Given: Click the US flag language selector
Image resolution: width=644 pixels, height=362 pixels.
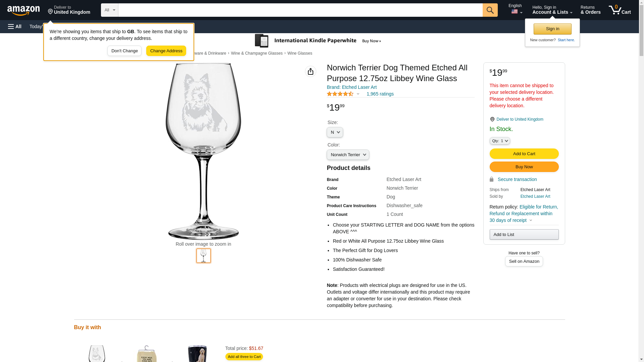Looking at the screenshot, I should click(x=517, y=12).
